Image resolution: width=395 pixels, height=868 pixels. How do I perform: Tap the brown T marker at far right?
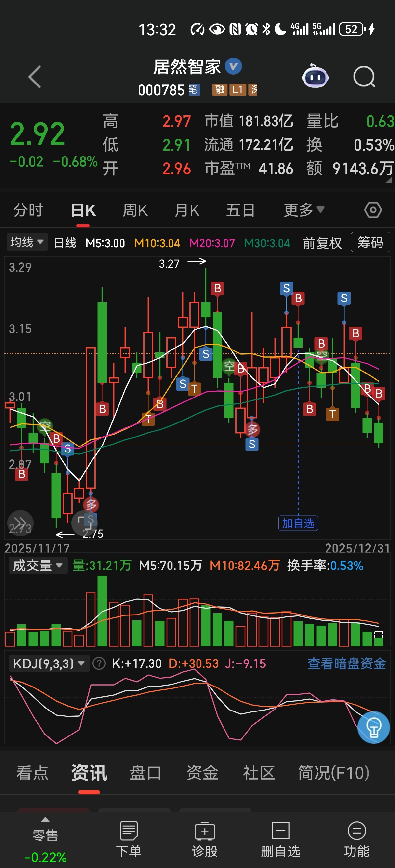(x=332, y=414)
